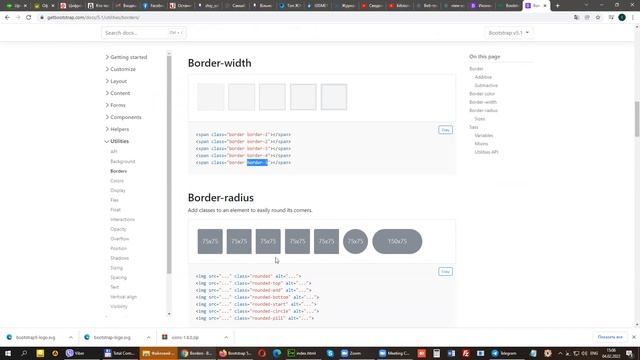640x360 pixels.
Task: Open the Display utilities page
Action: click(x=118, y=191)
